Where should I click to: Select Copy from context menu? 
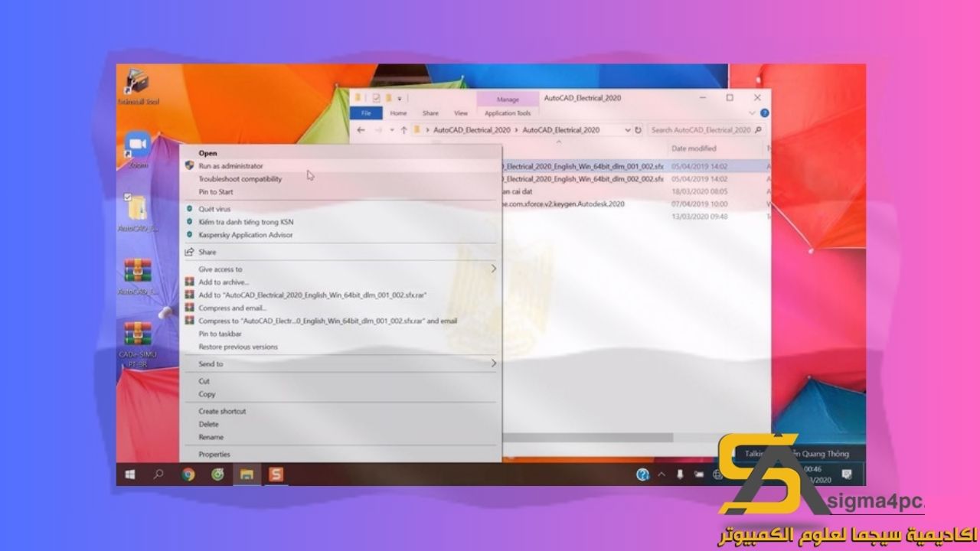coord(207,394)
